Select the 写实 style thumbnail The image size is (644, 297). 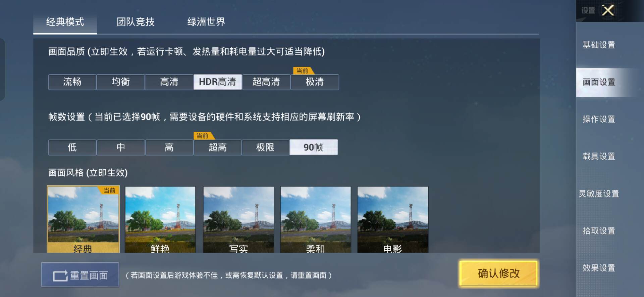click(x=238, y=219)
